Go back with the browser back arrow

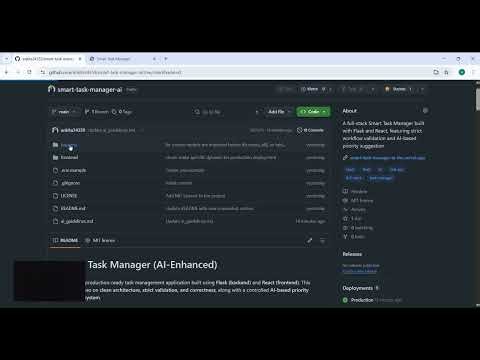pyautogui.click(x=6, y=72)
